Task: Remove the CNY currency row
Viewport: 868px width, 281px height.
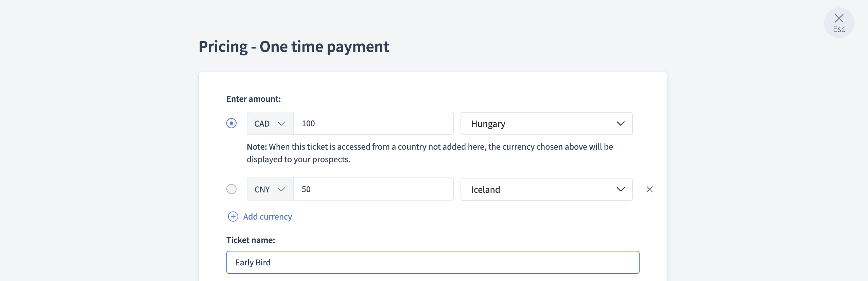Action: [x=649, y=189]
